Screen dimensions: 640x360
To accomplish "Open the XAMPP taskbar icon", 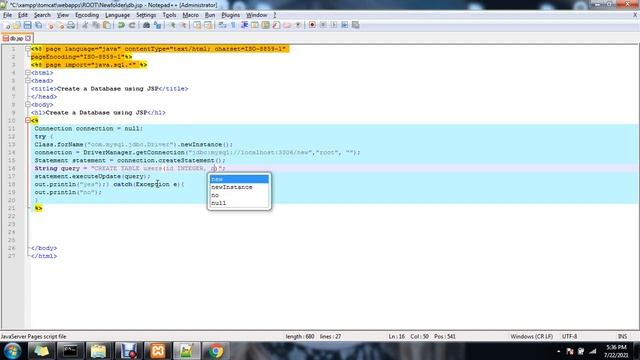I will click(158, 351).
